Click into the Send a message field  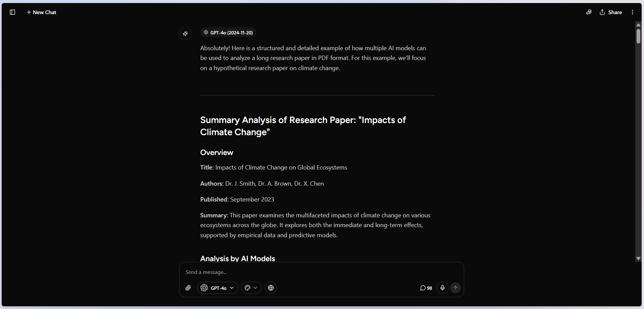pos(321,272)
